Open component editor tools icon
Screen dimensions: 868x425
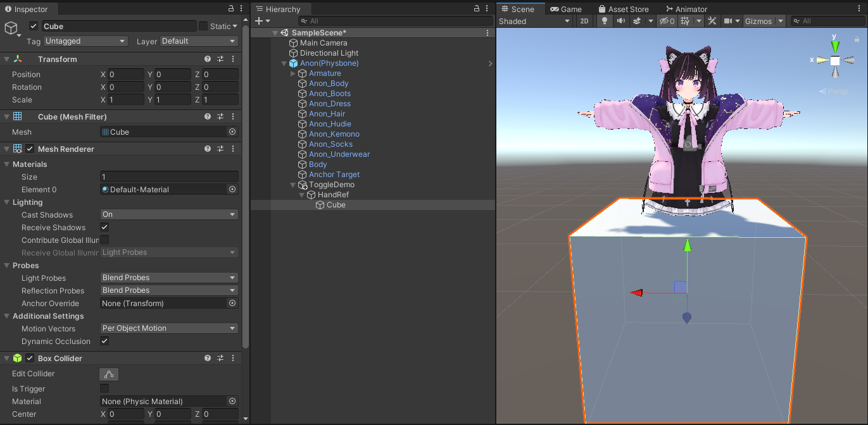(x=712, y=21)
